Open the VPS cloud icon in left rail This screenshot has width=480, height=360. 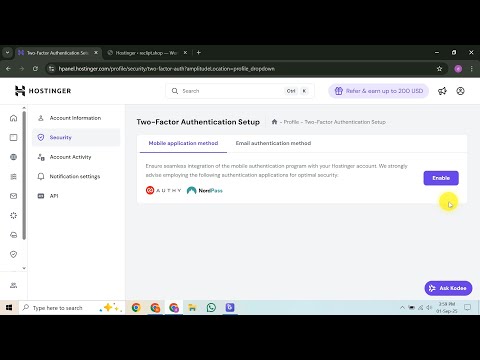point(13,235)
